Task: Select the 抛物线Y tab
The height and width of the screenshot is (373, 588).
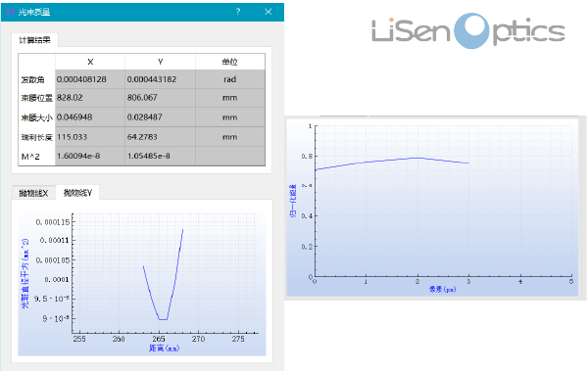Action: (x=77, y=193)
